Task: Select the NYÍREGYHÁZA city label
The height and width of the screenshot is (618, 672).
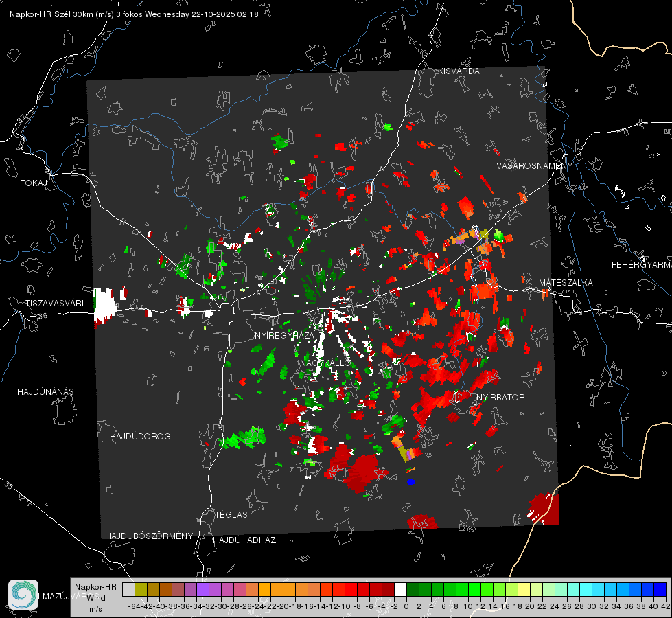Action: [284, 335]
